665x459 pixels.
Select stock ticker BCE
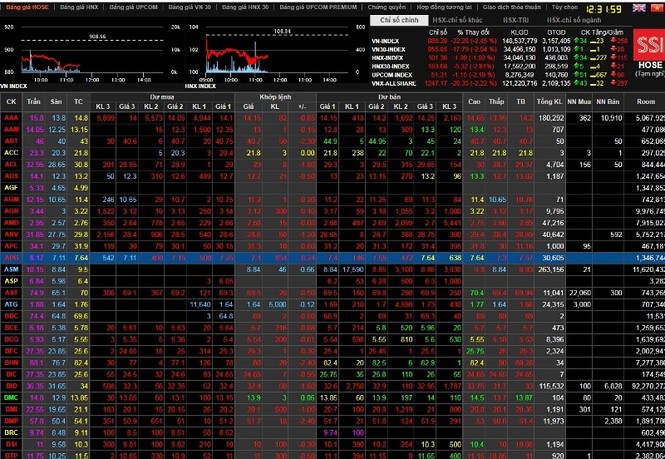click(11, 327)
